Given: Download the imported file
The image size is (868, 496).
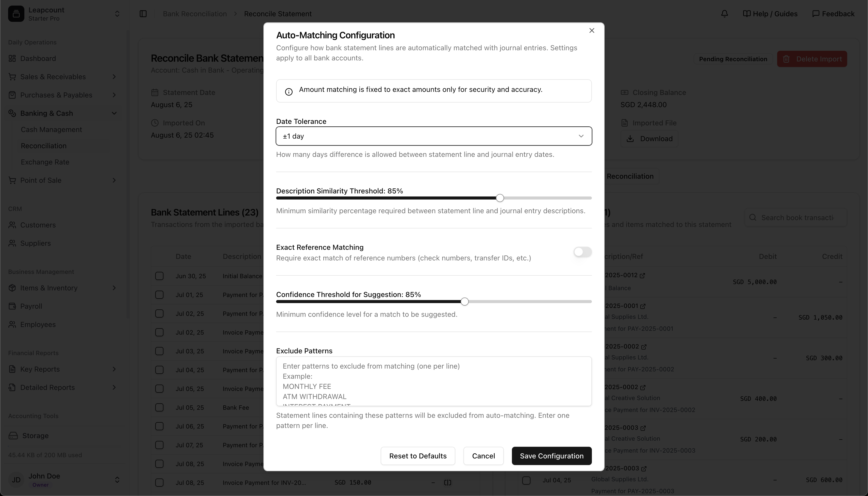Looking at the screenshot, I should tap(649, 139).
